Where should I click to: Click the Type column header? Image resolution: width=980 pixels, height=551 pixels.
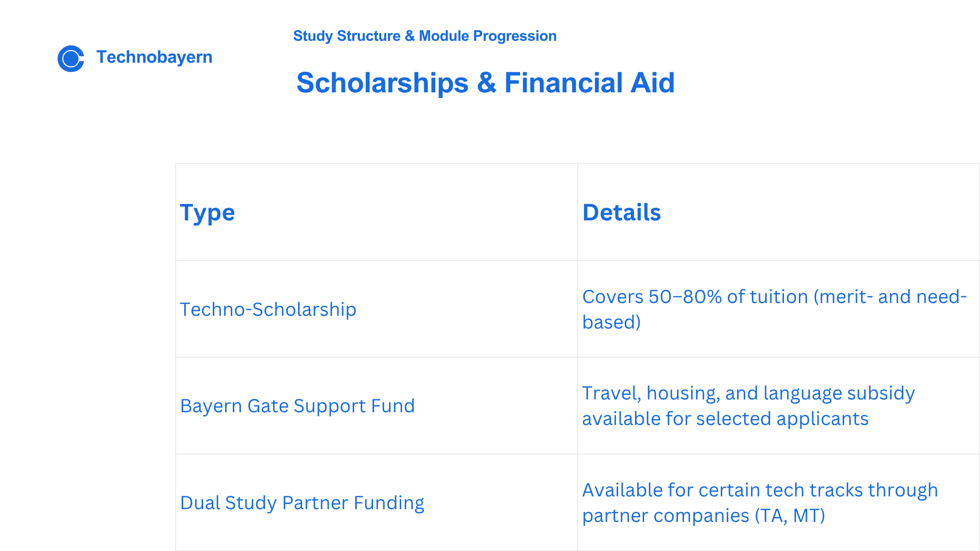coord(207,213)
